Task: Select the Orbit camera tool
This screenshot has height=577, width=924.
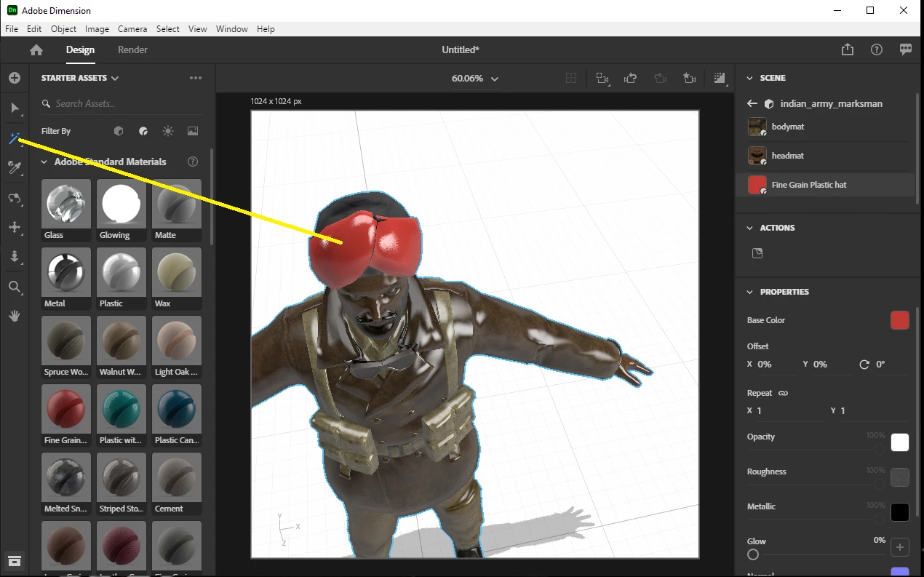Action: click(x=15, y=198)
